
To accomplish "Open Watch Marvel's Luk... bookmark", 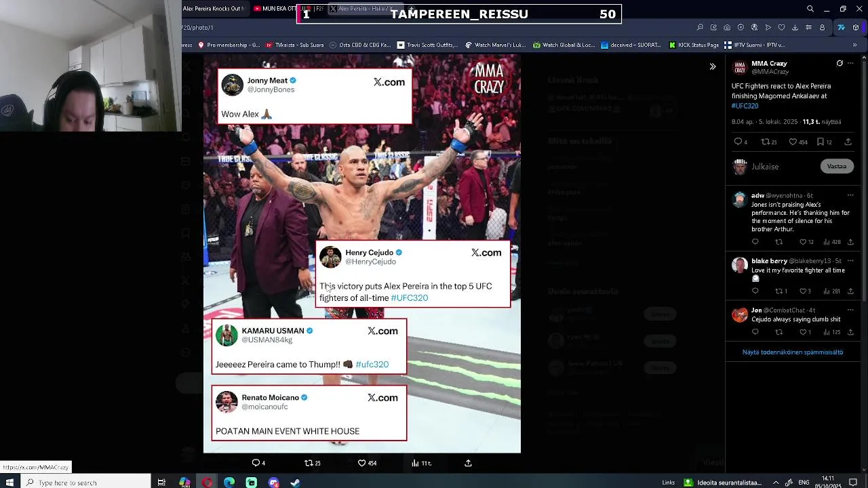I will (496, 45).
